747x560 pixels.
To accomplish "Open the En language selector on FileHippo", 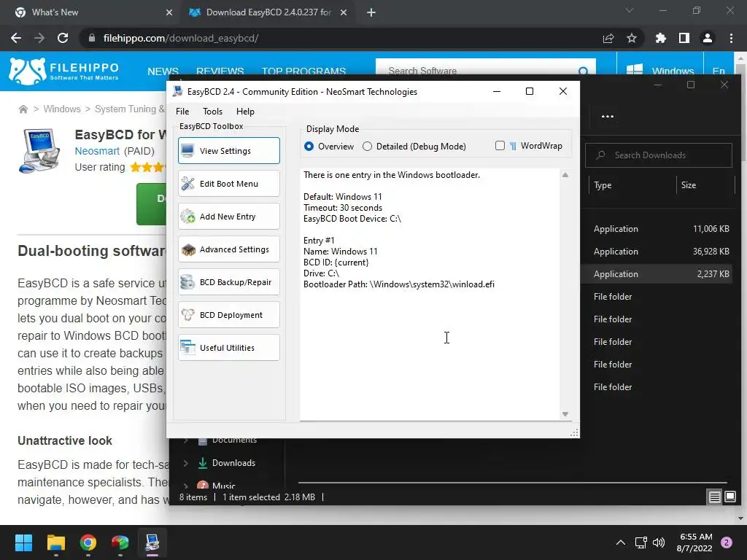I will point(719,71).
